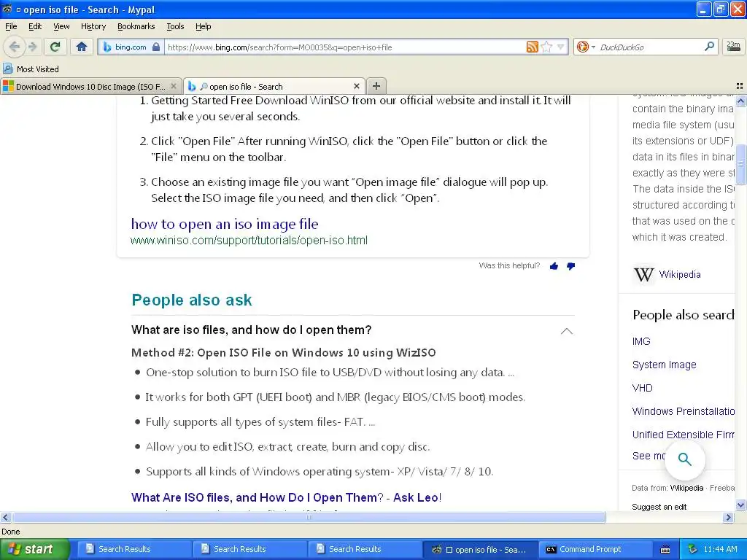Open the File menu
Viewport: 747px width, 560px height.
[11, 26]
